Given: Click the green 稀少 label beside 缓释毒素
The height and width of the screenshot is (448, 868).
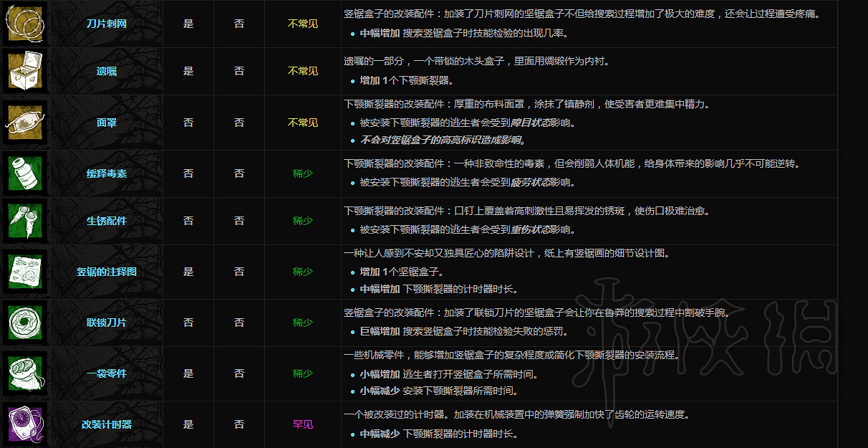Looking at the screenshot, I should [302, 173].
